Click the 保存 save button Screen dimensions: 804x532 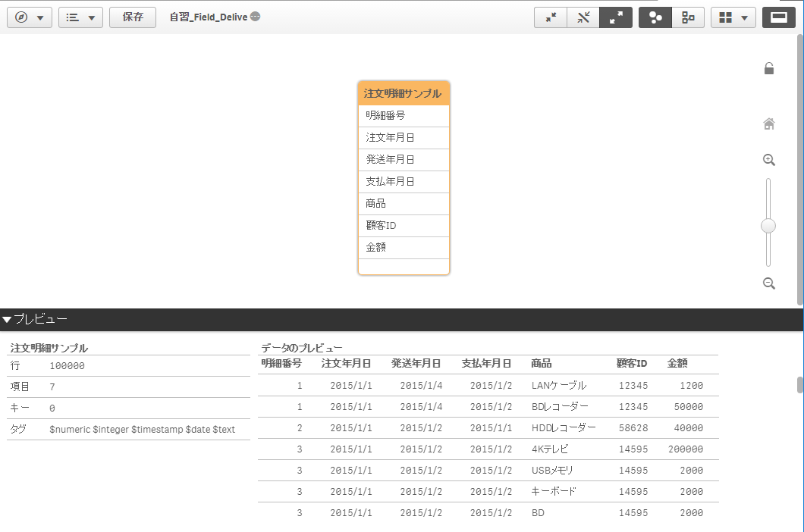133,17
